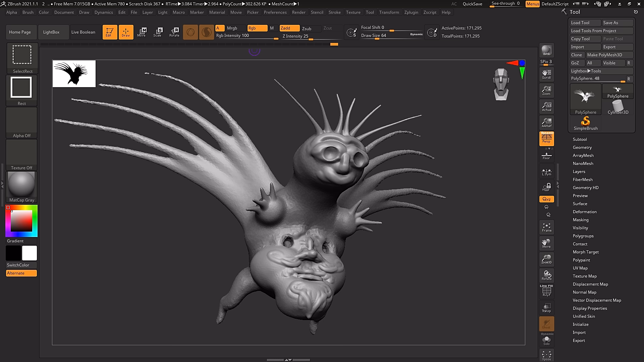Toggle PolyF line fill display
The width and height of the screenshot is (644, 362).
tap(546, 291)
